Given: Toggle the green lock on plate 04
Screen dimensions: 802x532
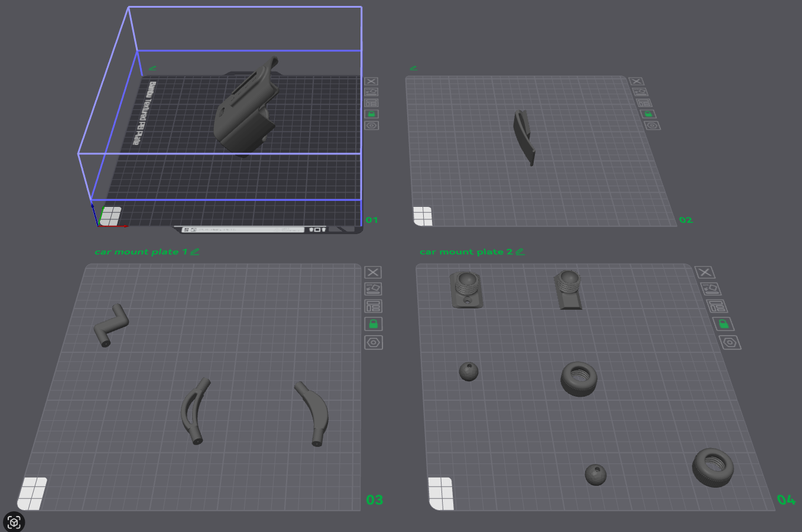Looking at the screenshot, I should (x=723, y=324).
